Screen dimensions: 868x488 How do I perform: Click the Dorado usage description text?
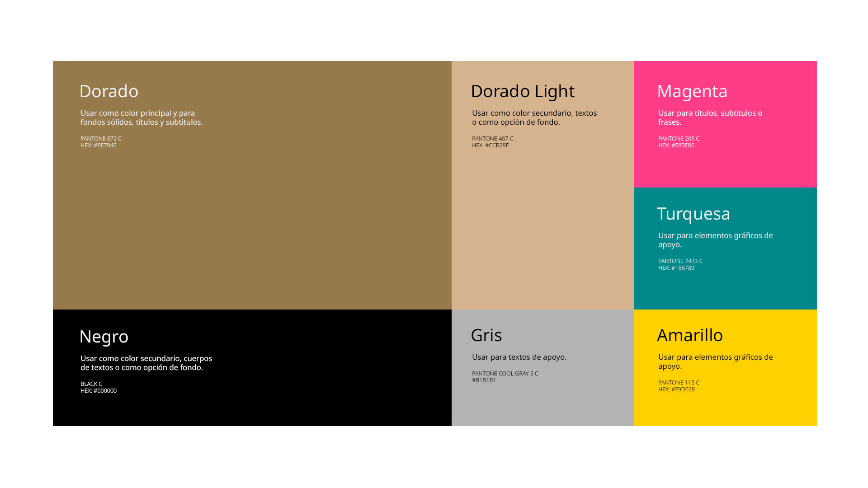tap(142, 117)
